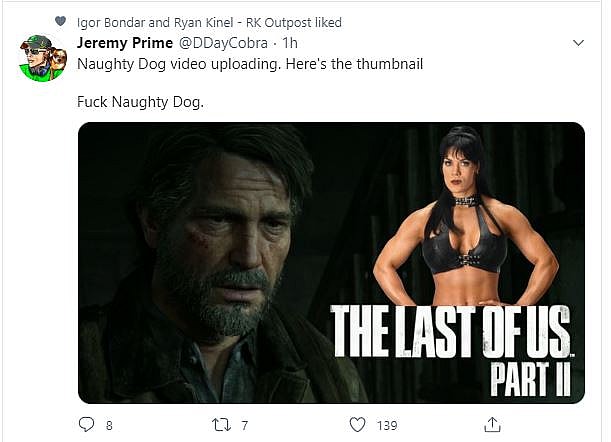Open Jeremy Prime's profile avatar
This screenshot has height=442, width=611.
point(43,58)
